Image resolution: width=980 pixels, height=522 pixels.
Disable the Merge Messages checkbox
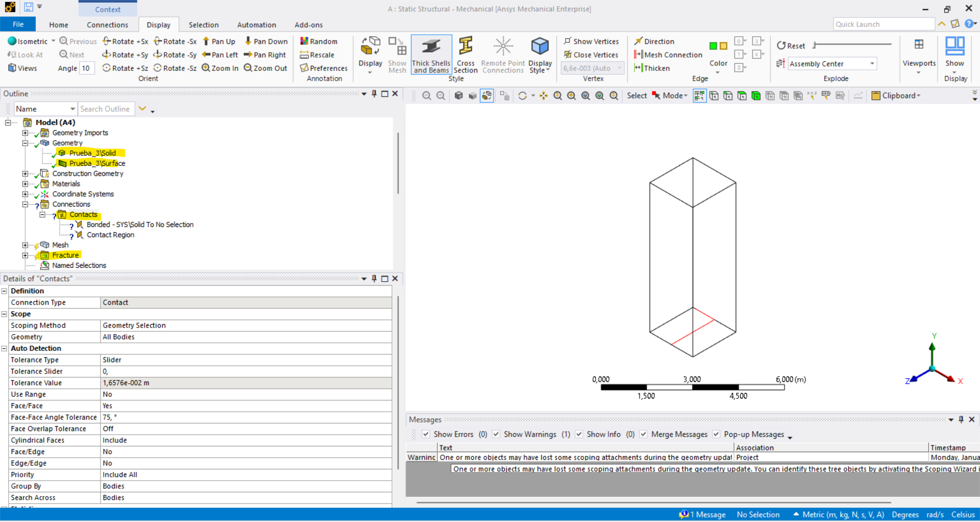click(x=644, y=434)
